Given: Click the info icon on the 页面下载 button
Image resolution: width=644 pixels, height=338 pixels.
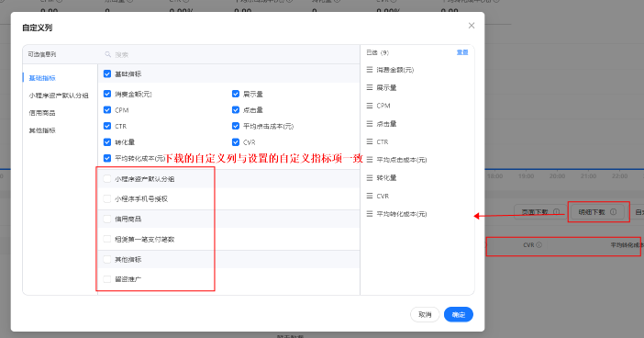Looking at the screenshot, I should pos(557,211).
